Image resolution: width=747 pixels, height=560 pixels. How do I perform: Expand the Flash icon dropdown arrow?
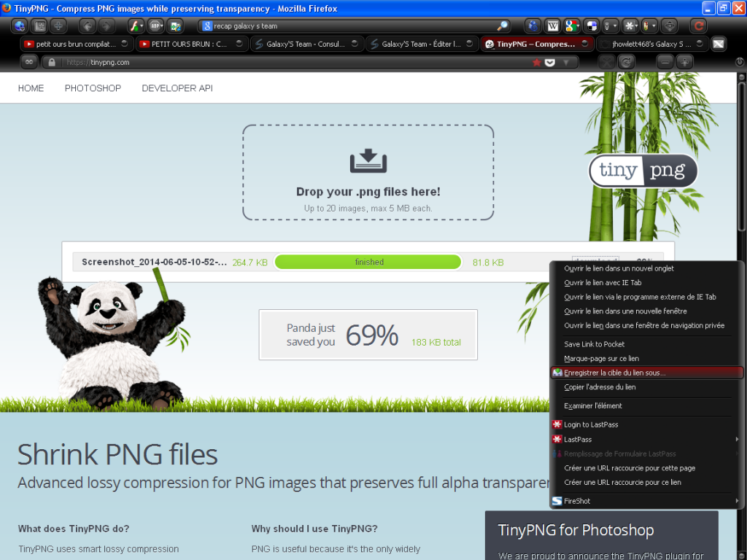tap(142, 26)
